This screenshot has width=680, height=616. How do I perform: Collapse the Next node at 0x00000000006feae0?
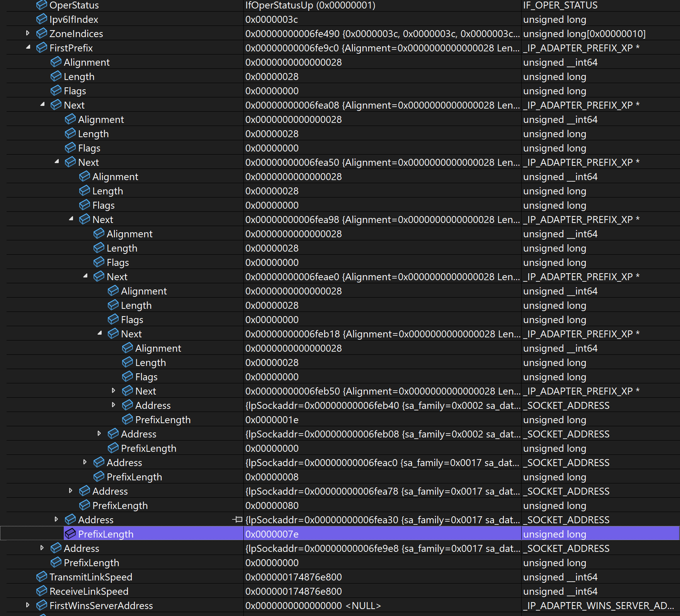pyautogui.click(x=85, y=276)
